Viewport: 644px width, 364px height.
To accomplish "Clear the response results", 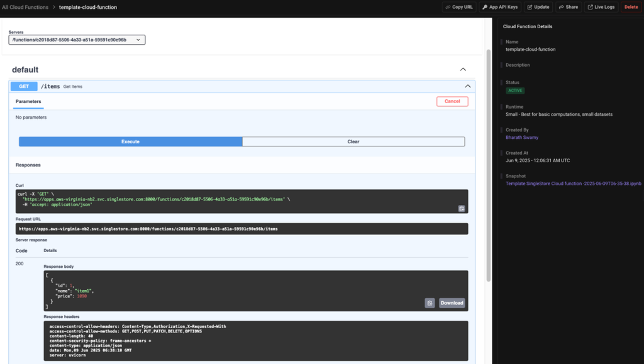I will pos(353,141).
